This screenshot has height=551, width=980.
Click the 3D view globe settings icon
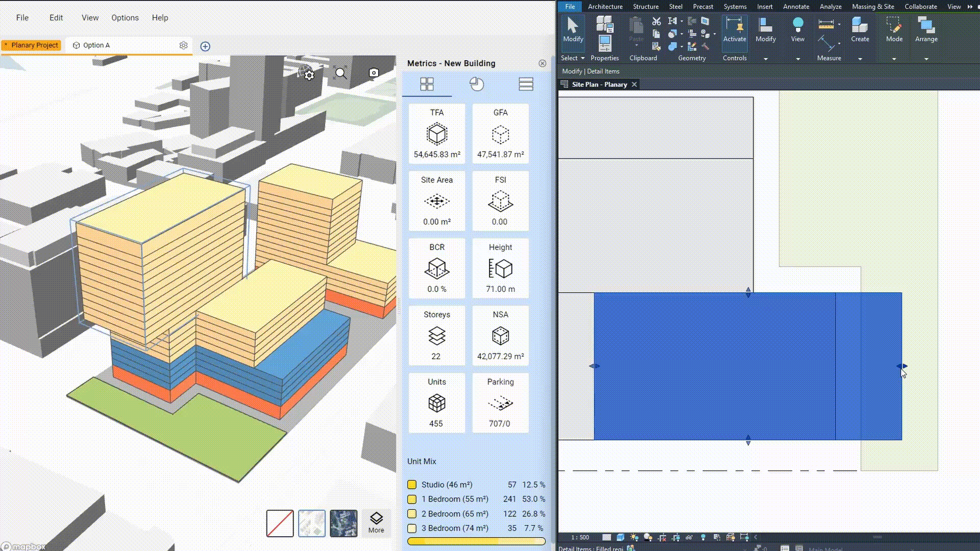[306, 73]
